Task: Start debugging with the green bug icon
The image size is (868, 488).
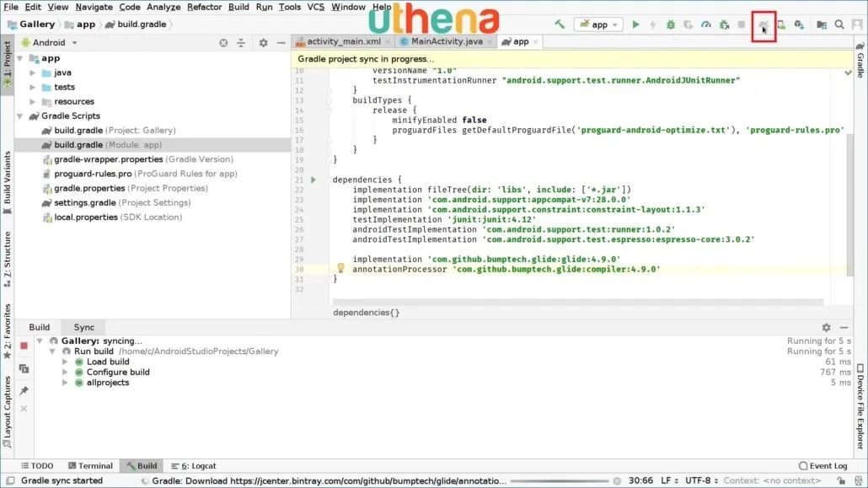Action: click(670, 24)
